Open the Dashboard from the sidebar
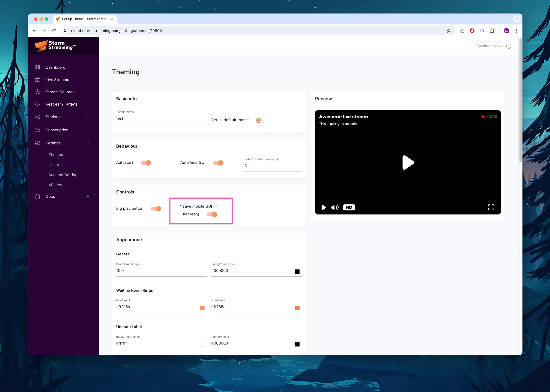This screenshot has height=392, width=550. (x=55, y=67)
